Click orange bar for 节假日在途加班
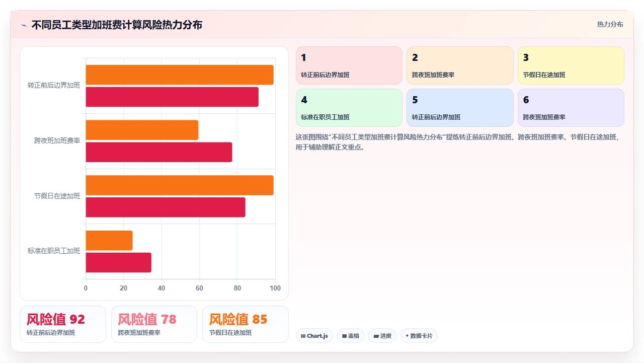The width and height of the screenshot is (644, 363). pos(180,185)
